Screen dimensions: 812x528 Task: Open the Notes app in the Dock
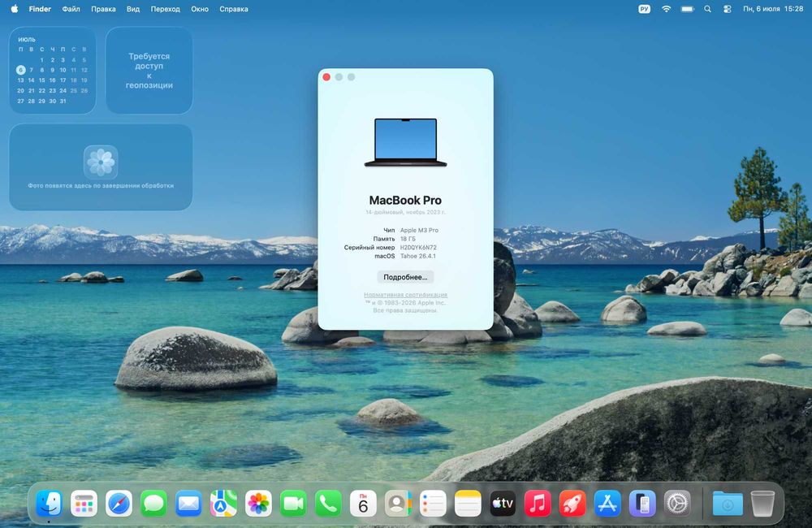(x=468, y=503)
